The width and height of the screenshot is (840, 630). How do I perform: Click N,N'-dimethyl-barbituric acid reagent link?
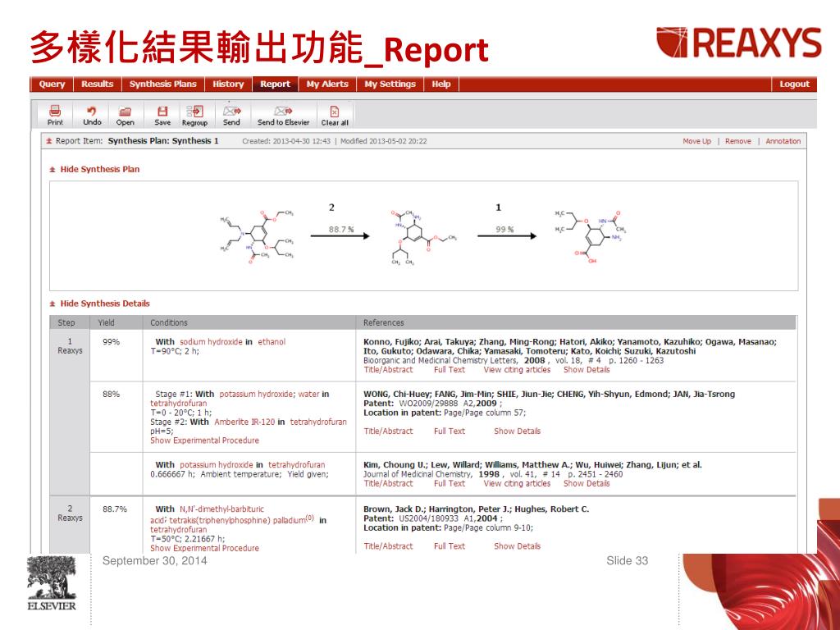pos(221,509)
